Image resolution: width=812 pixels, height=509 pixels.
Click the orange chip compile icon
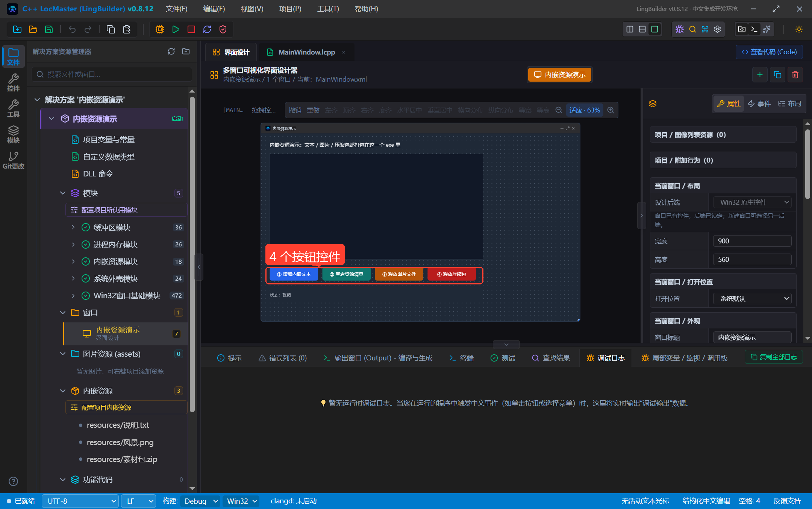tap(160, 29)
